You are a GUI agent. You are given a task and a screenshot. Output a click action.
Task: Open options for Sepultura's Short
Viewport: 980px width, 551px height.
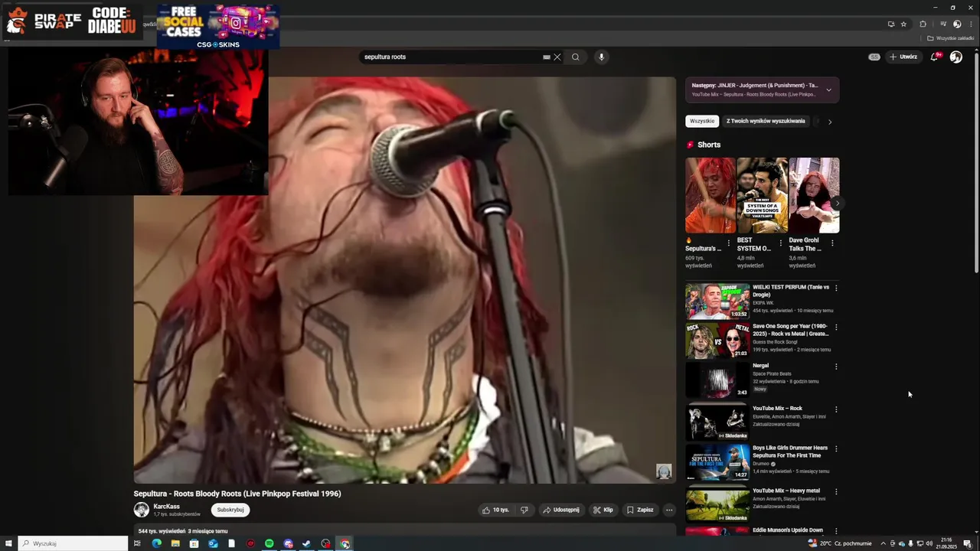click(x=728, y=243)
